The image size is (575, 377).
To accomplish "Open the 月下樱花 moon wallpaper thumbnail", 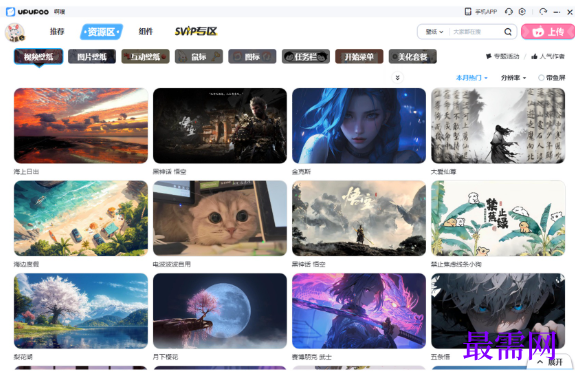I will click(220, 311).
